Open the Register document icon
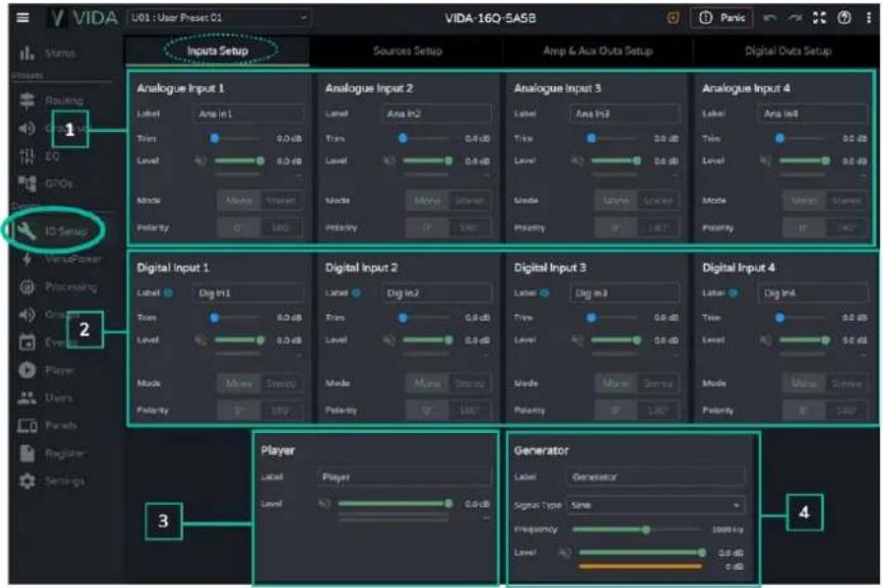The width and height of the screenshot is (883, 588). [27, 453]
